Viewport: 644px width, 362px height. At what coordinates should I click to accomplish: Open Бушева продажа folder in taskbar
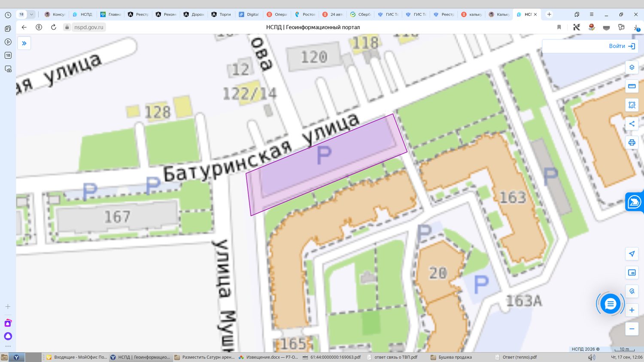452,357
